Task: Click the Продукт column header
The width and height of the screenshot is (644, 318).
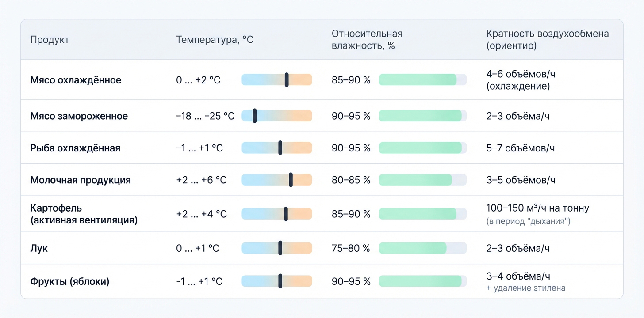Action: [50, 40]
